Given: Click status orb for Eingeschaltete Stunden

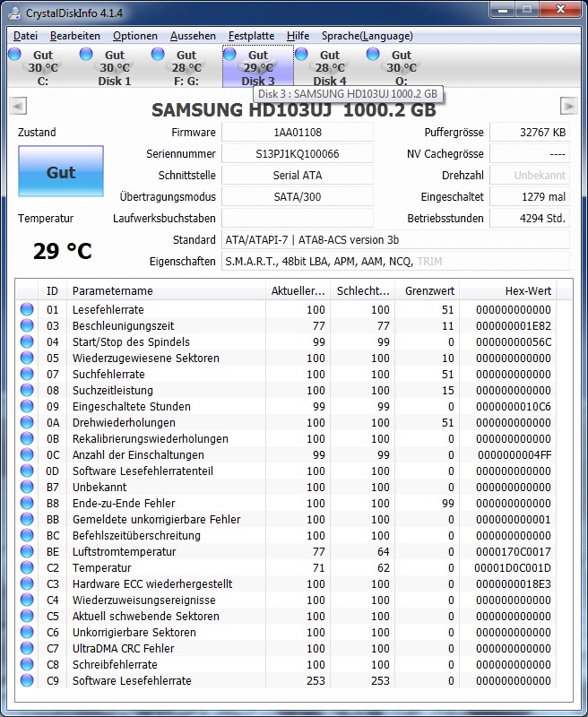Looking at the screenshot, I should (x=27, y=406).
